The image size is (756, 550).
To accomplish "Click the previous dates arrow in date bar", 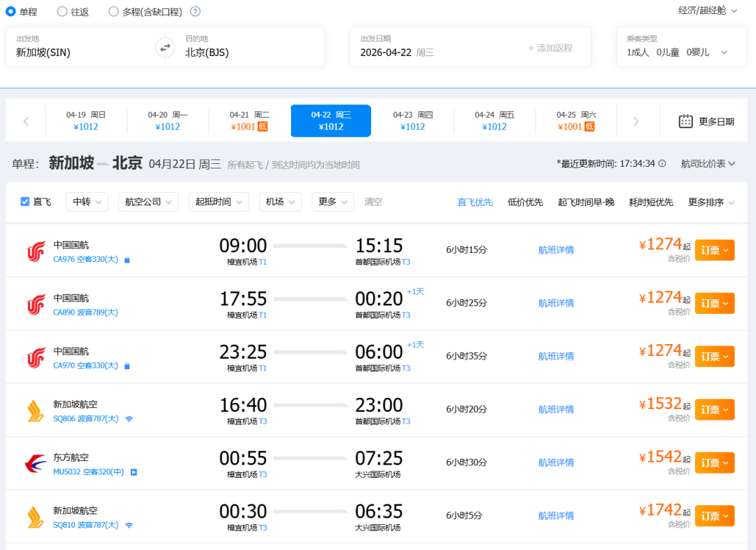I will (26, 121).
